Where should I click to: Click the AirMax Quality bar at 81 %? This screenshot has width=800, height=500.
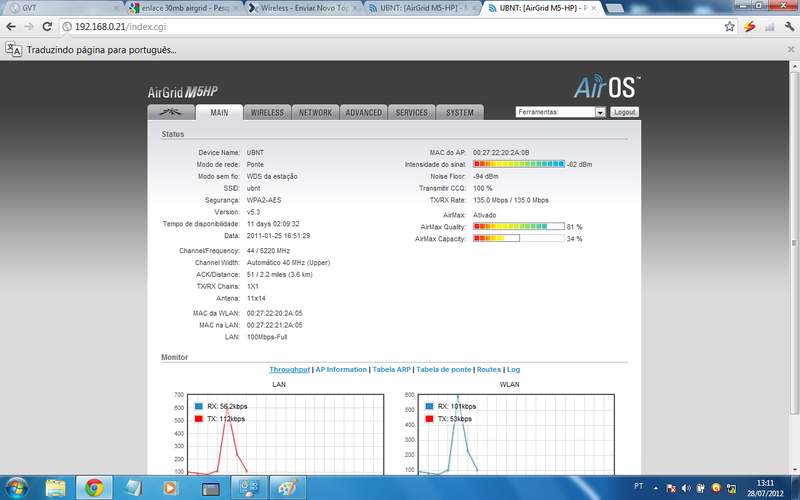click(519, 227)
